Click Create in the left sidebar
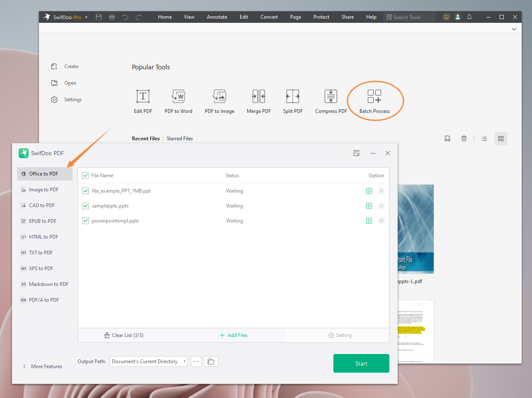This screenshot has height=398, width=532. 65,66
